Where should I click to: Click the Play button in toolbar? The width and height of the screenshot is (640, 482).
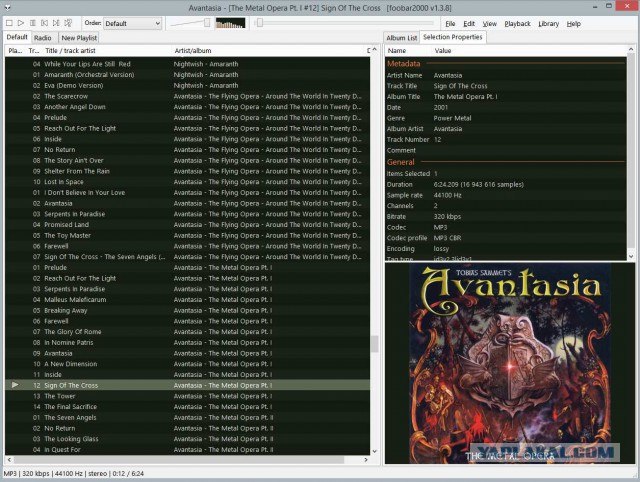click(x=21, y=23)
